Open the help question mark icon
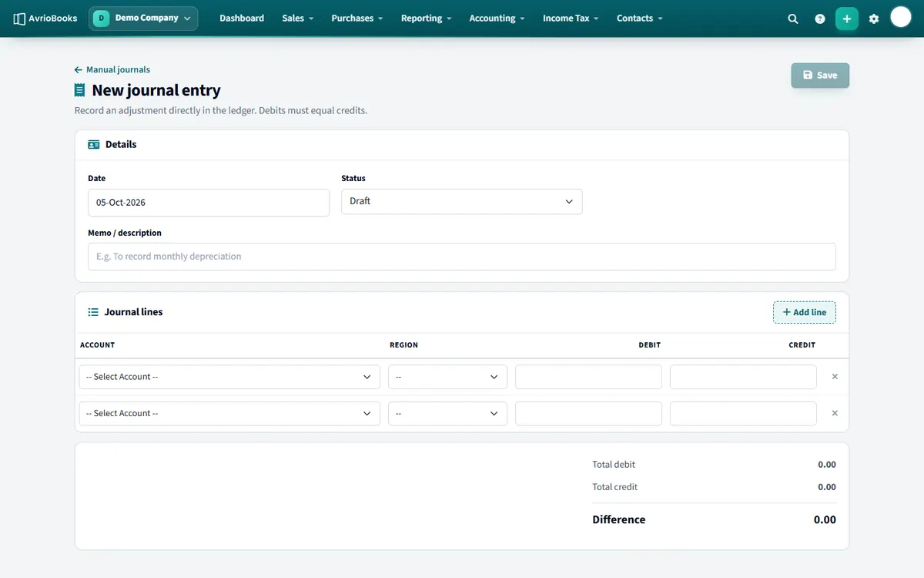924x578 pixels. tap(820, 18)
